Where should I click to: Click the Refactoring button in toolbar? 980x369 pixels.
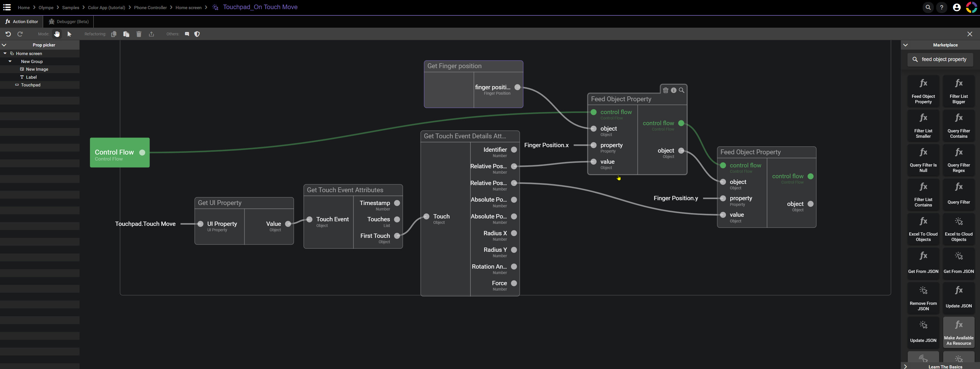pyautogui.click(x=96, y=34)
